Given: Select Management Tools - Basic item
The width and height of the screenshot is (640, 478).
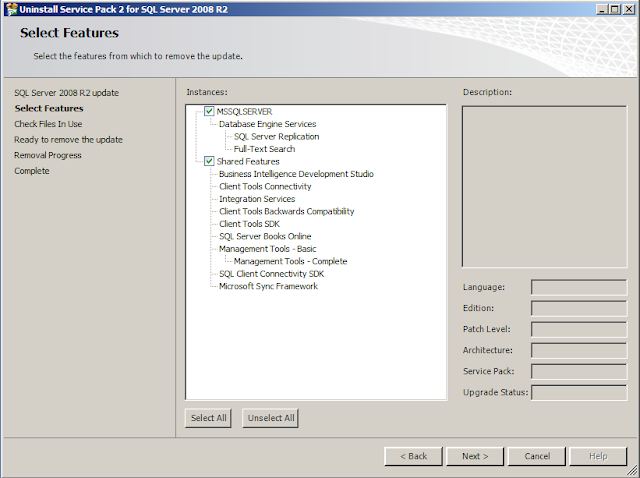Looking at the screenshot, I should (267, 249).
